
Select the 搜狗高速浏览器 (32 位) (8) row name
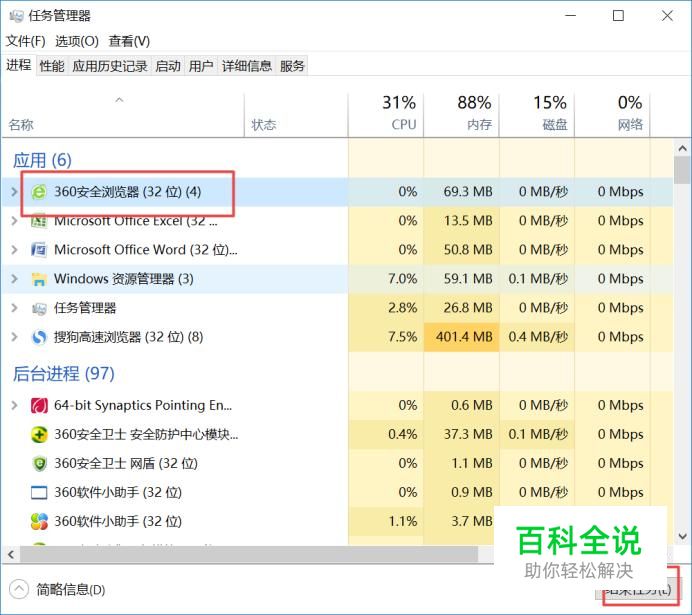(x=128, y=337)
